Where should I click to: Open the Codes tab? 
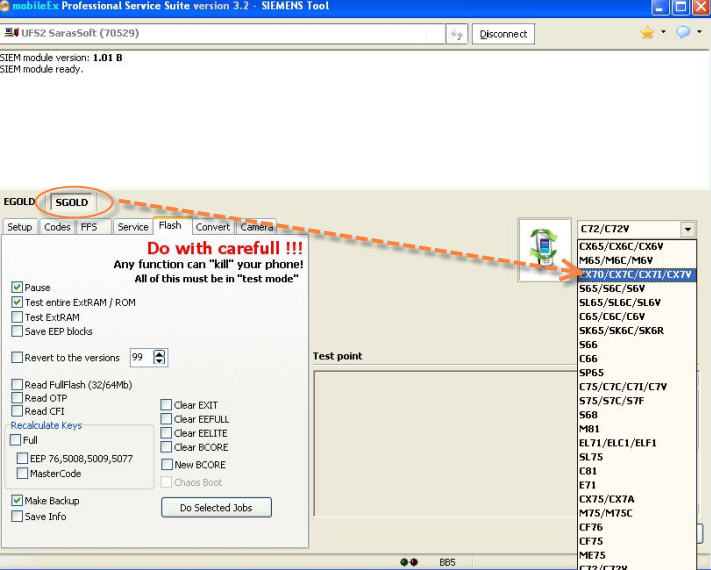pyautogui.click(x=57, y=227)
